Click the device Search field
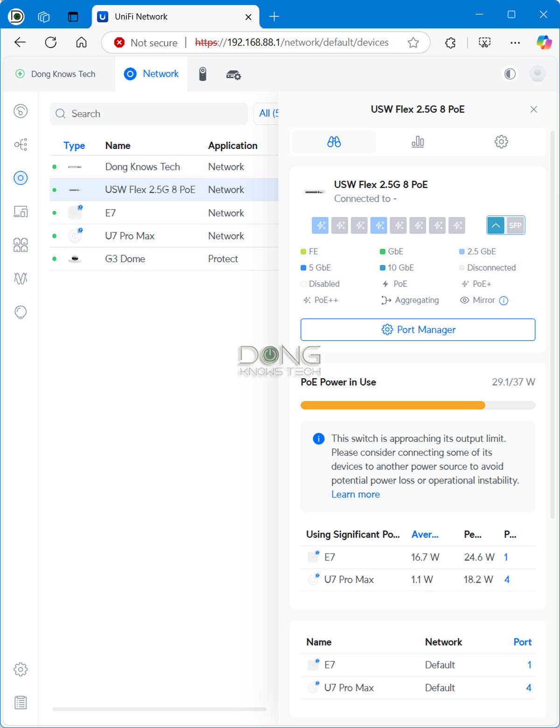The width and height of the screenshot is (560, 728). (148, 114)
